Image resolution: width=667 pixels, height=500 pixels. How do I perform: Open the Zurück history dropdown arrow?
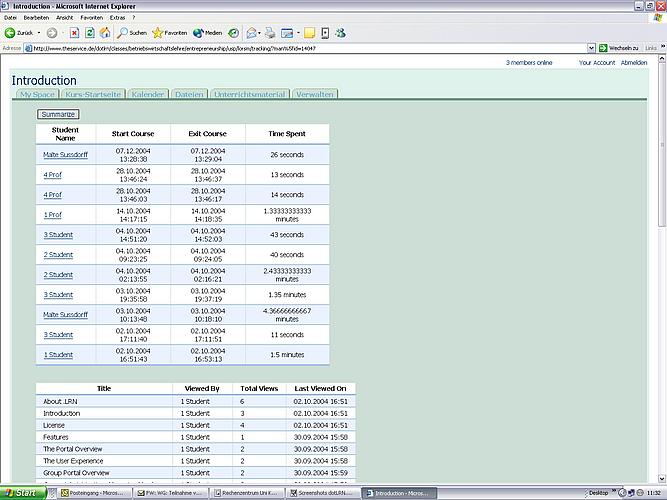(39, 33)
